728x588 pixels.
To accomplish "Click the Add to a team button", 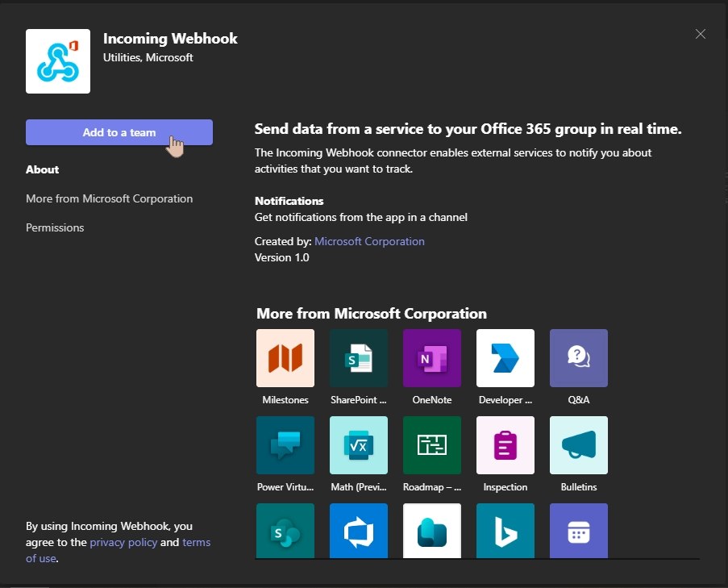I will pyautogui.click(x=119, y=132).
